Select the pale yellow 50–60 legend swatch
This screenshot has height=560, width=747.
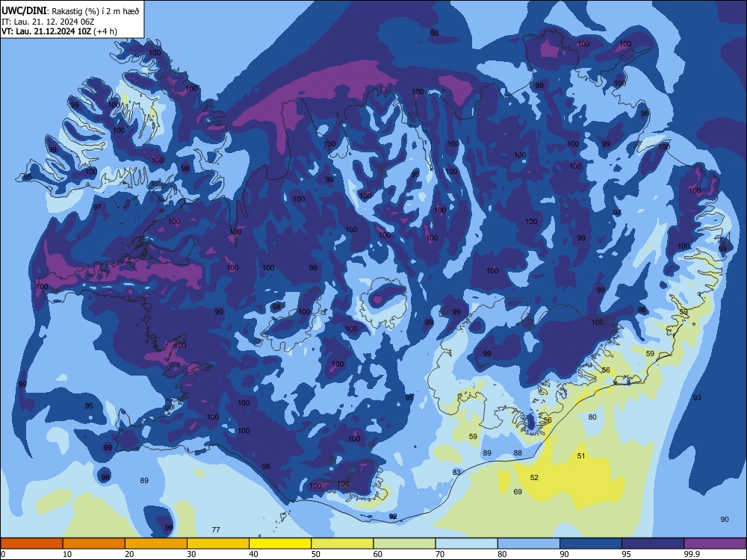(342, 544)
